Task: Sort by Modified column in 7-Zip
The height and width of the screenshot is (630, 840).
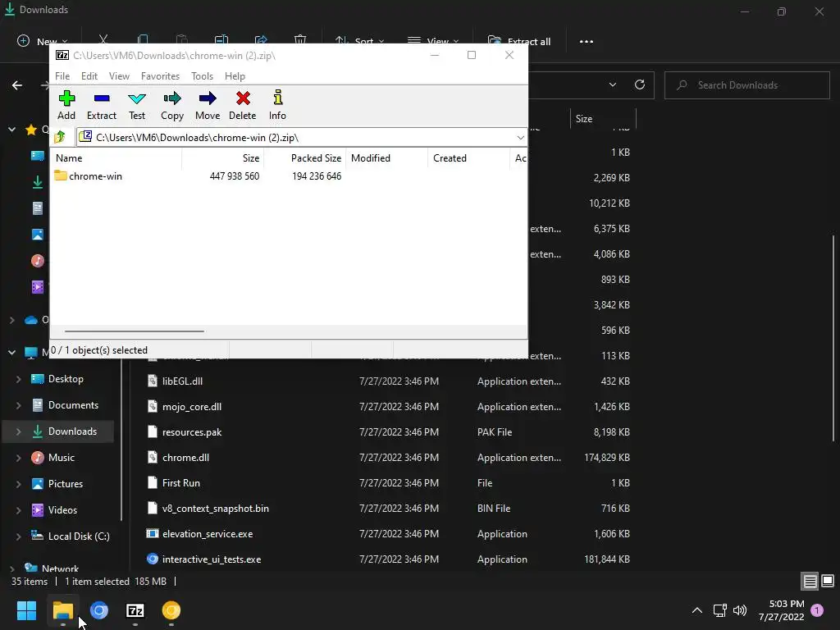Action: pyautogui.click(x=387, y=158)
